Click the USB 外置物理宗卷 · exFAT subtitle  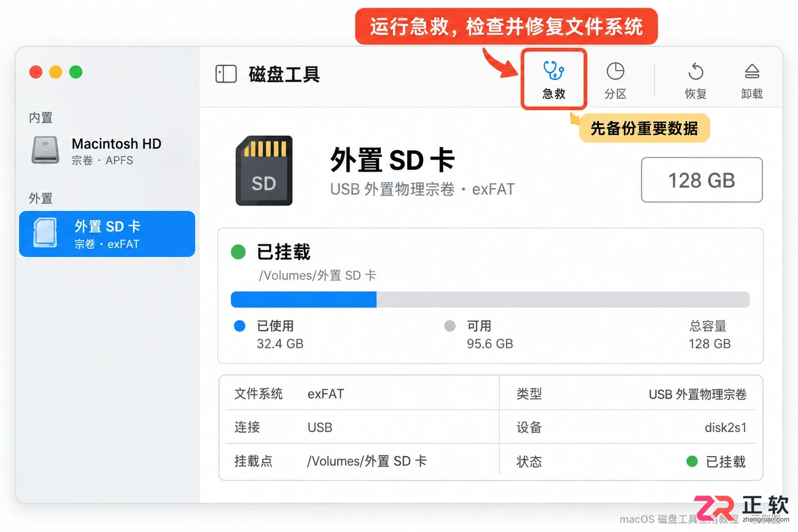pyautogui.click(x=422, y=190)
